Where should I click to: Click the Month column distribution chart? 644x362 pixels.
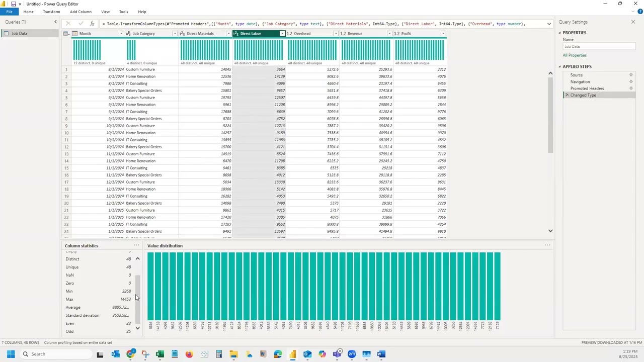click(x=87, y=50)
